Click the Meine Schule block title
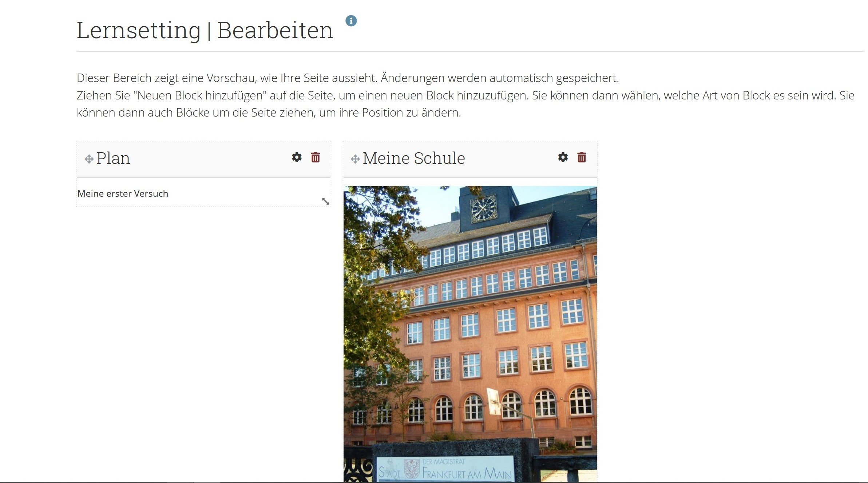The image size is (868, 483). [x=414, y=158]
